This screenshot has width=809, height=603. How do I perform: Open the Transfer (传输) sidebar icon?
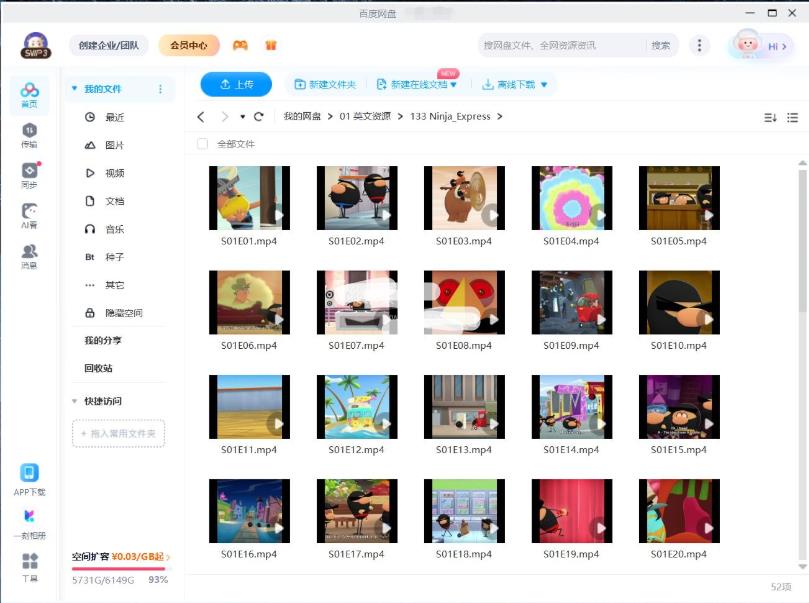click(x=29, y=135)
